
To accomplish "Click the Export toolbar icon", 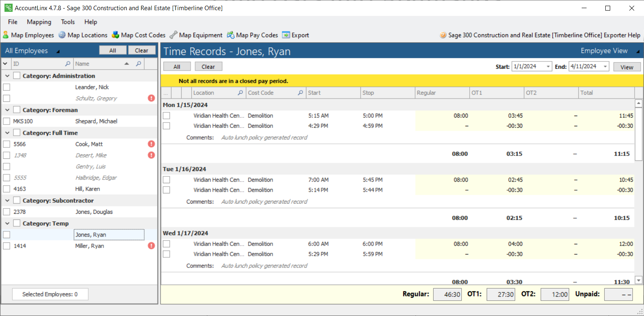I will (286, 35).
